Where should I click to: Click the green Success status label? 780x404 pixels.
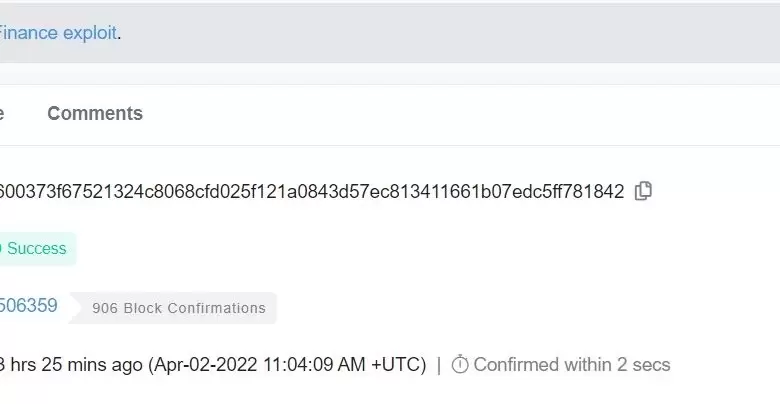tap(36, 248)
